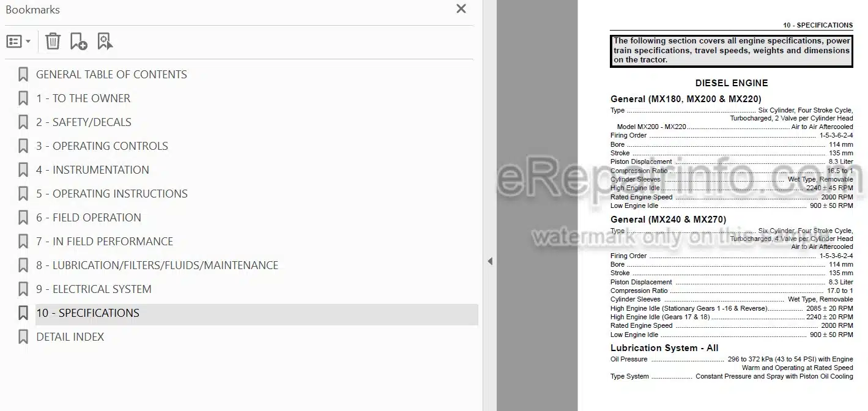The height and width of the screenshot is (411, 868).
Task: Click bookmark icon beside GENERAL TABLE OF CONTENTS
Action: [x=23, y=75]
